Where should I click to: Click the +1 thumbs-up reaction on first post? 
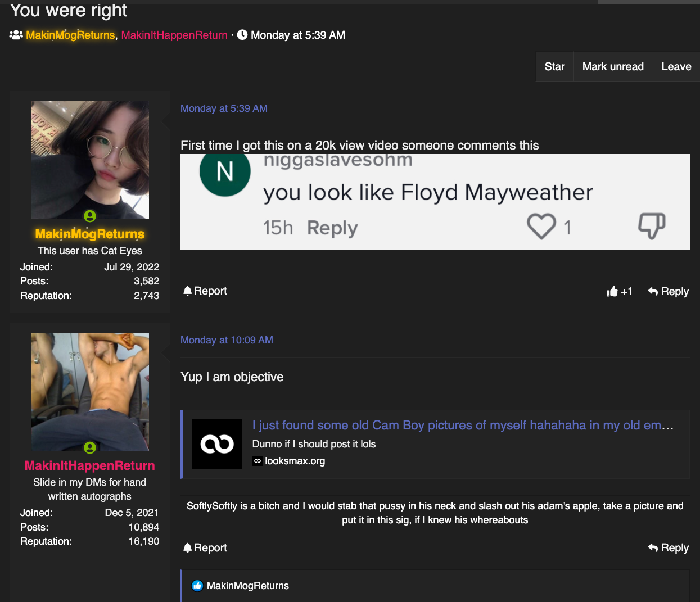tap(620, 291)
